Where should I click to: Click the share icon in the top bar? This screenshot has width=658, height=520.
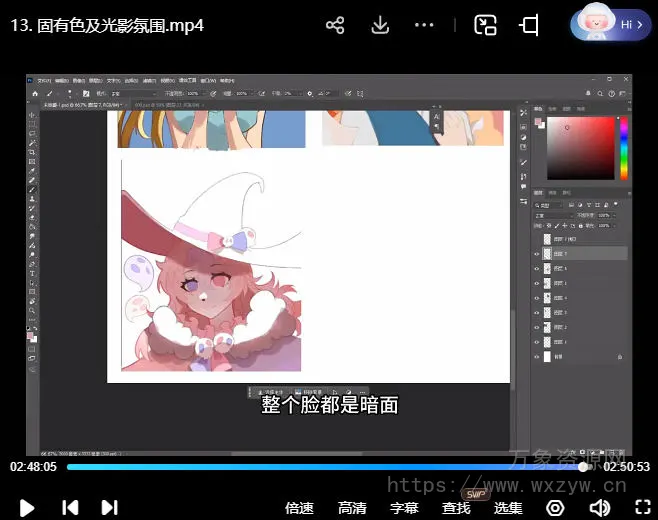(x=335, y=25)
